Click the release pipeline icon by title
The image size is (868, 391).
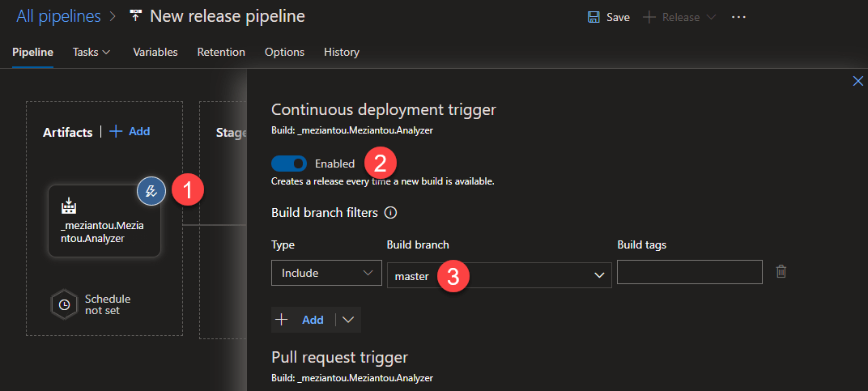tap(135, 17)
